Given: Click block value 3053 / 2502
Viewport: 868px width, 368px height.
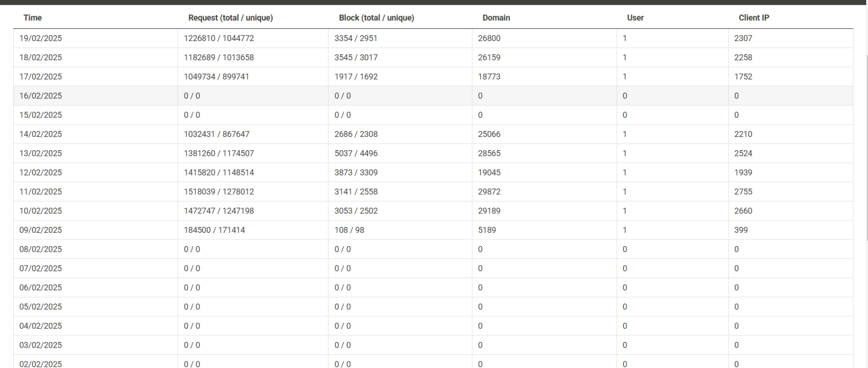Looking at the screenshot, I should 356,211.
